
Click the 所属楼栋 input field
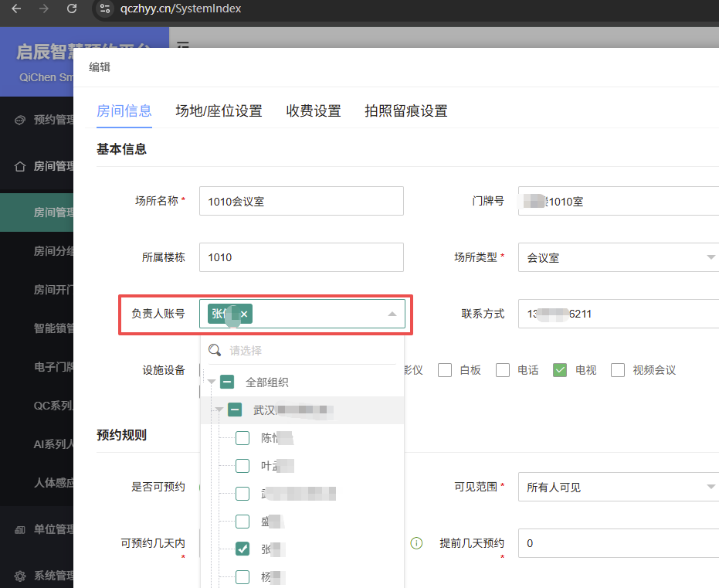[301, 257]
